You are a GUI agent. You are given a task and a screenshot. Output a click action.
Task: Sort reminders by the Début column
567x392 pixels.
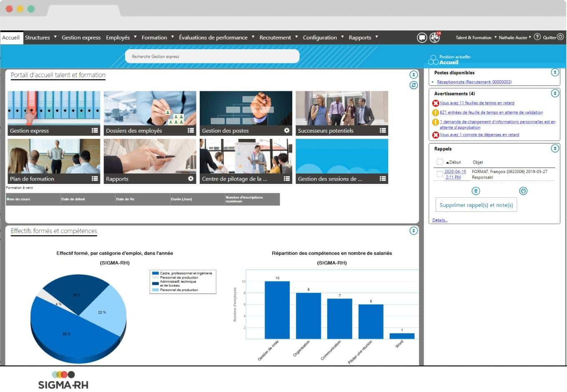pyautogui.click(x=454, y=162)
